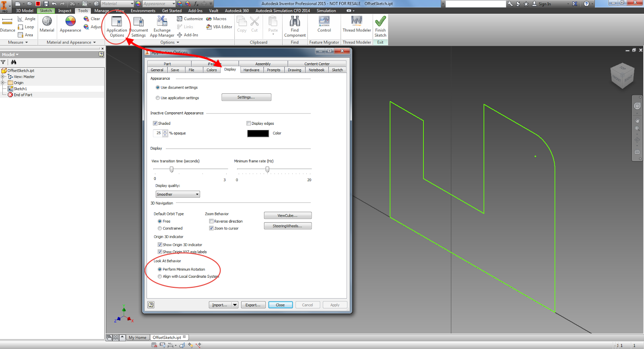
Task: Expand the Measure panel dropdown
Action: 18,42
